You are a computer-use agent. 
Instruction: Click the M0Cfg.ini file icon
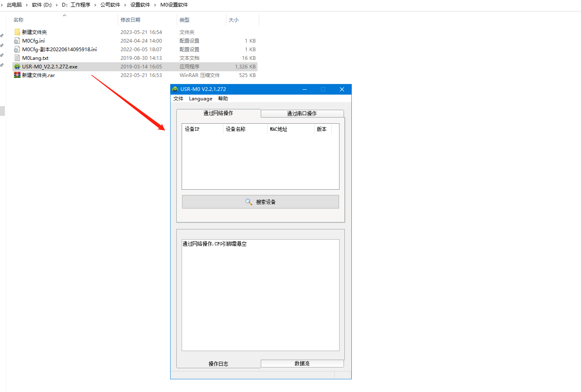pyautogui.click(x=17, y=41)
